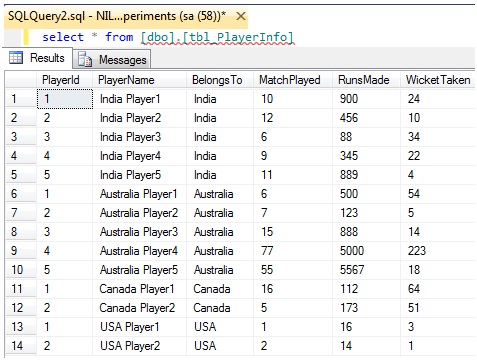Click RunsMade value 900
The image size is (477, 361).
coord(366,99)
